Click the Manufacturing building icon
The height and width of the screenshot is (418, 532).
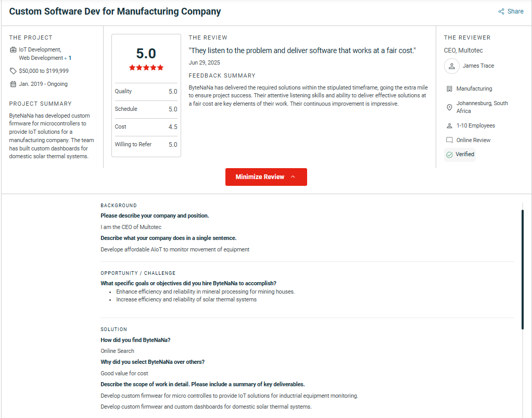point(449,89)
